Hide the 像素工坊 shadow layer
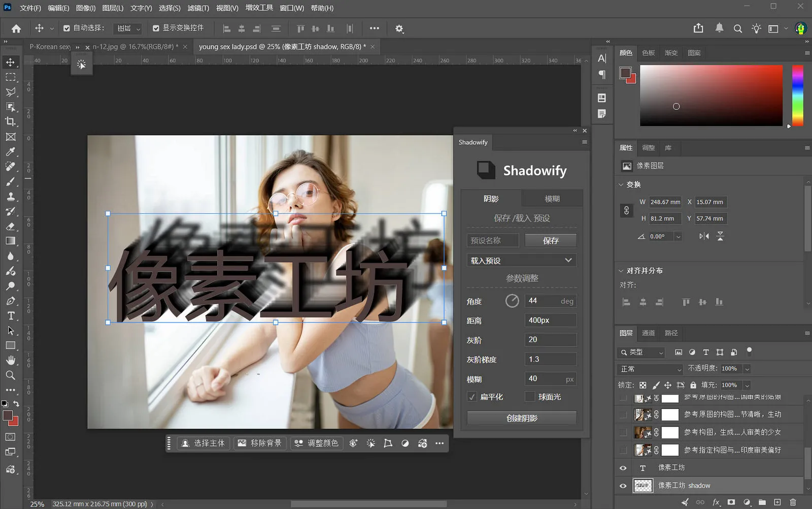The width and height of the screenshot is (812, 509). (623, 486)
